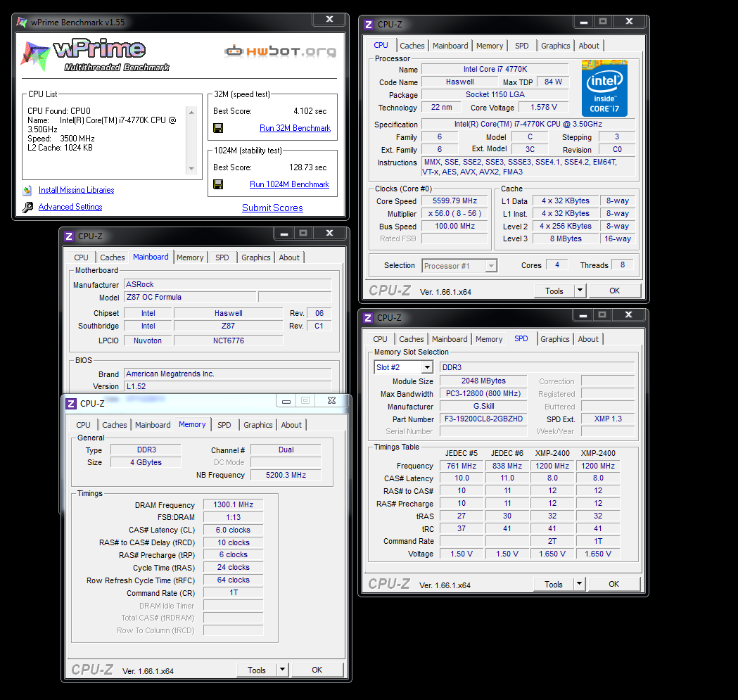Switch to SPD tab in the CPU window
The image size is (738, 700).
pos(521,46)
